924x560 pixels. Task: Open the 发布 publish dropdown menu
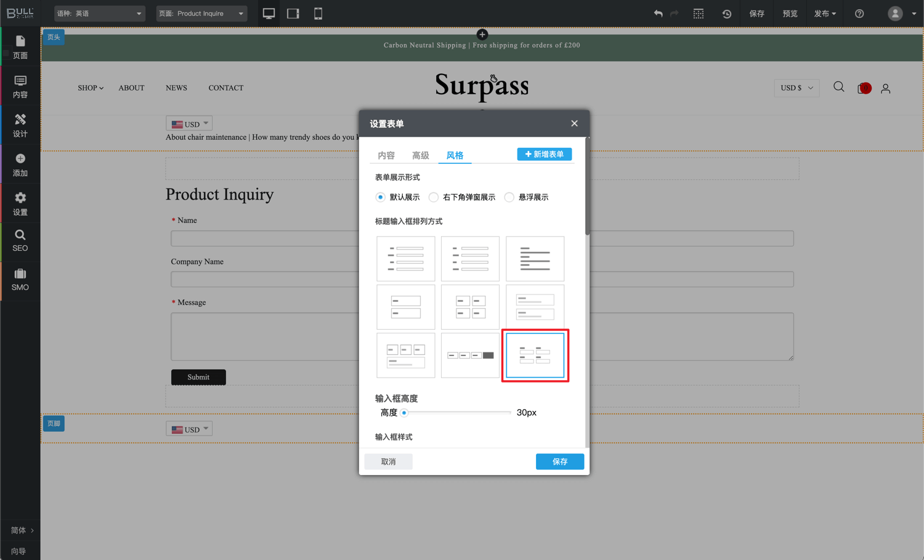pos(825,14)
